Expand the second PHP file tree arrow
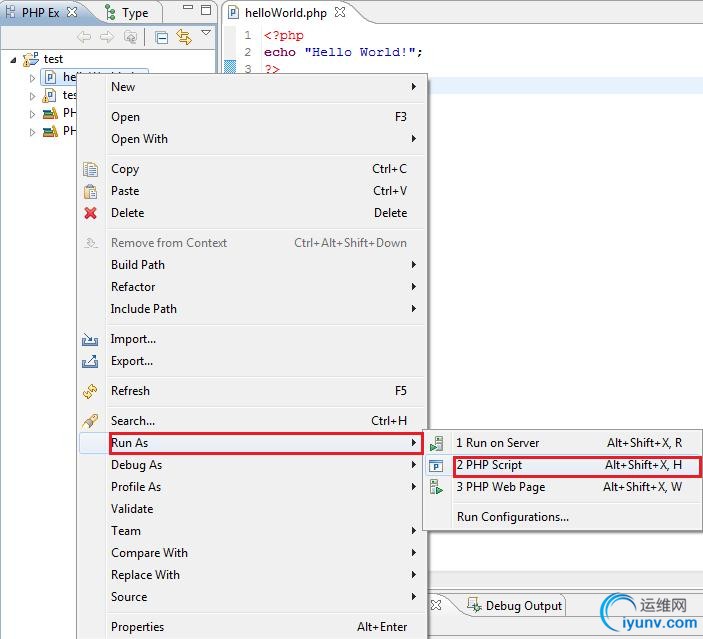Screen dimensions: 703x639 [x=32, y=96]
